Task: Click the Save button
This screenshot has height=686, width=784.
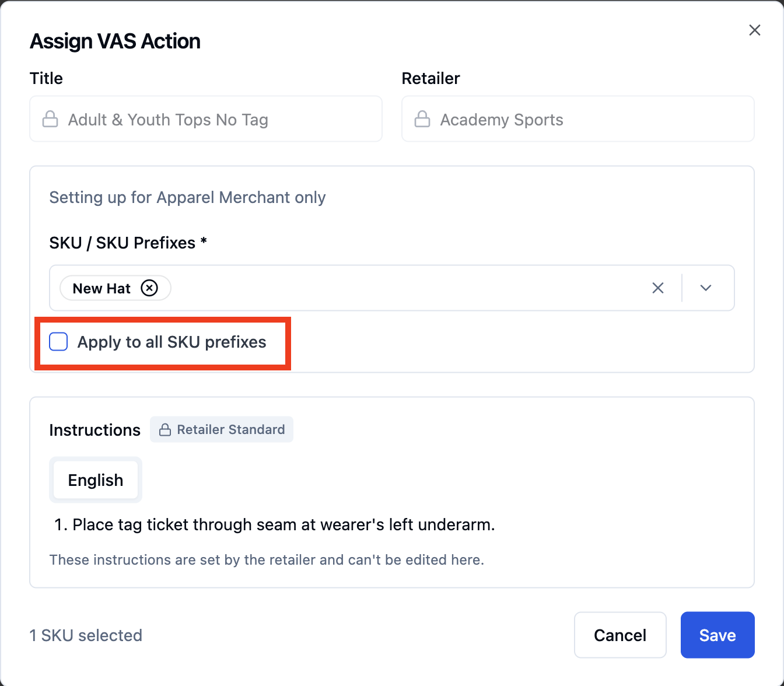Action: point(717,635)
